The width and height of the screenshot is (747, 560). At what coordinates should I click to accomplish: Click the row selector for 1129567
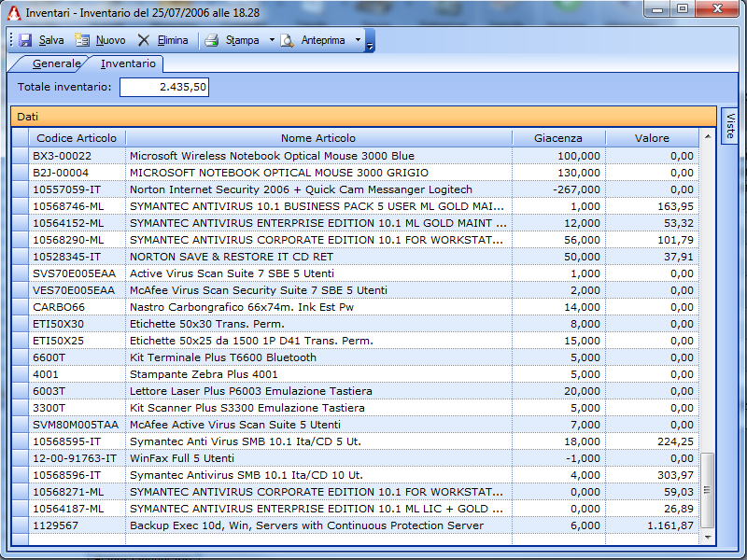20,525
